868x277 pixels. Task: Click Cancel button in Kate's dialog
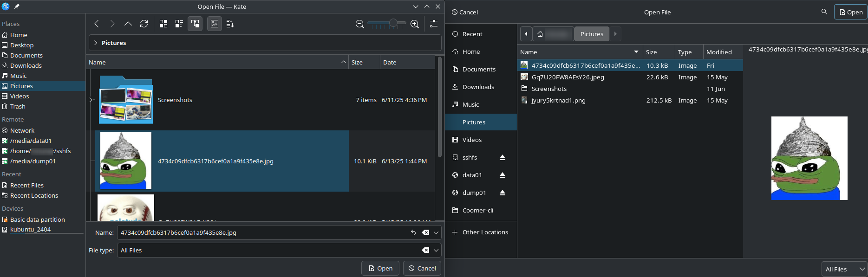[422, 268]
